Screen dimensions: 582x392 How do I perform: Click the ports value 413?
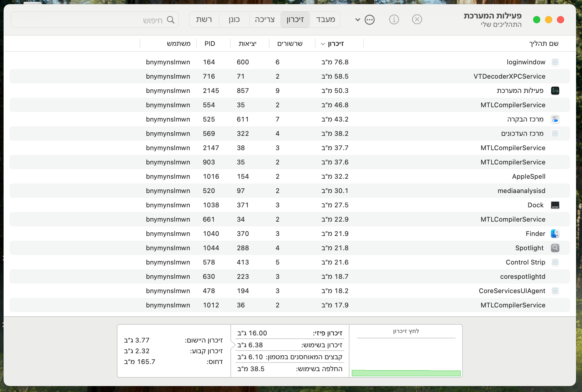click(x=243, y=262)
